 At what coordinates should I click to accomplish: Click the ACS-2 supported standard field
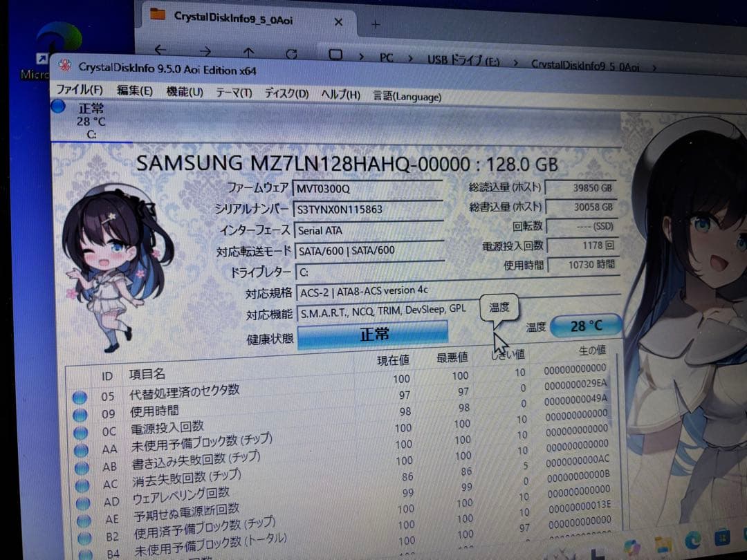(x=459, y=291)
